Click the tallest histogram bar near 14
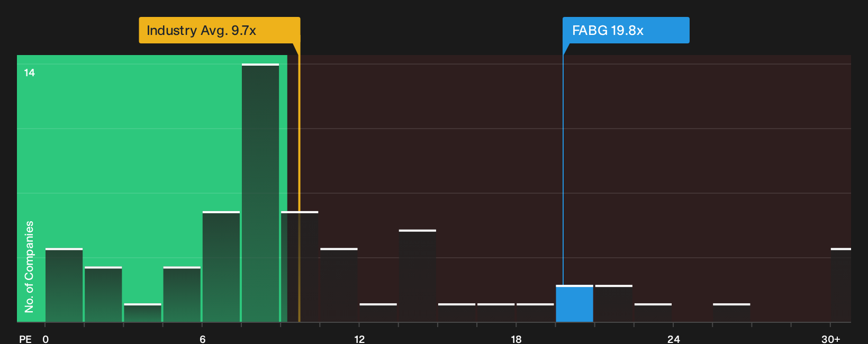This screenshot has width=868, height=344. coord(260,193)
